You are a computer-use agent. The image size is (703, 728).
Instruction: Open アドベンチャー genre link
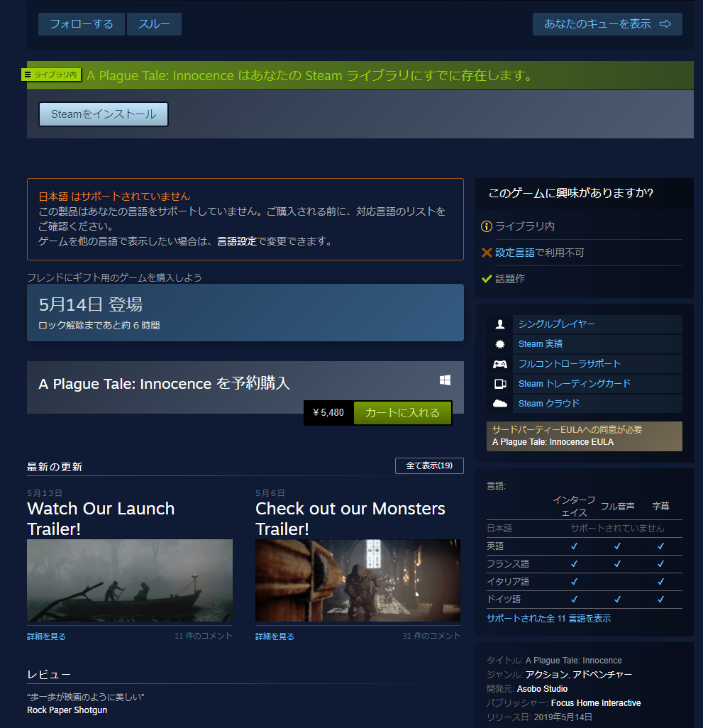coord(602,675)
